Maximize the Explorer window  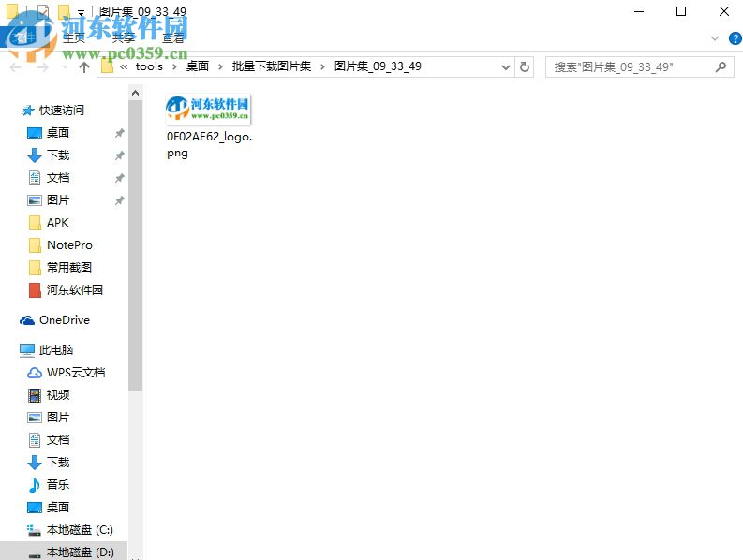pos(681,11)
